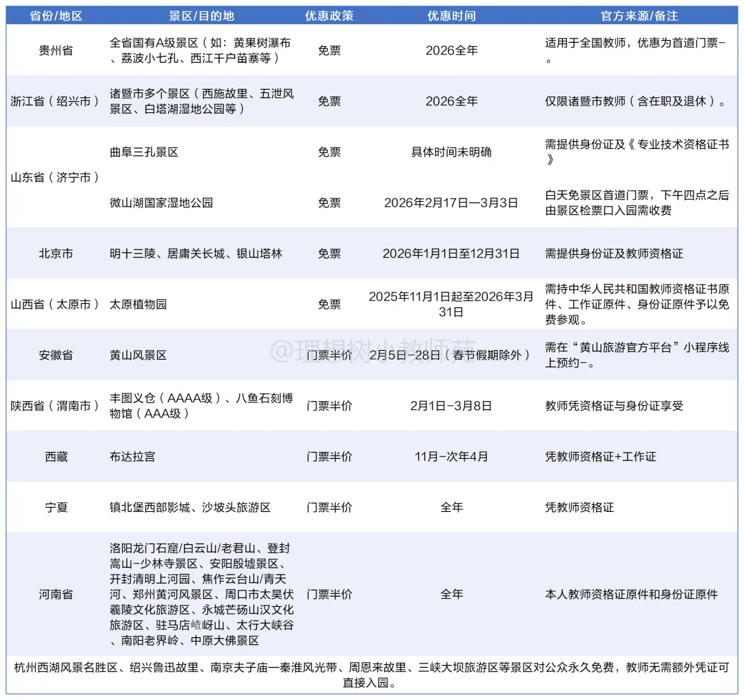Click 门票半价 in the 西藏 row
The height and width of the screenshot is (700, 744).
[329, 457]
